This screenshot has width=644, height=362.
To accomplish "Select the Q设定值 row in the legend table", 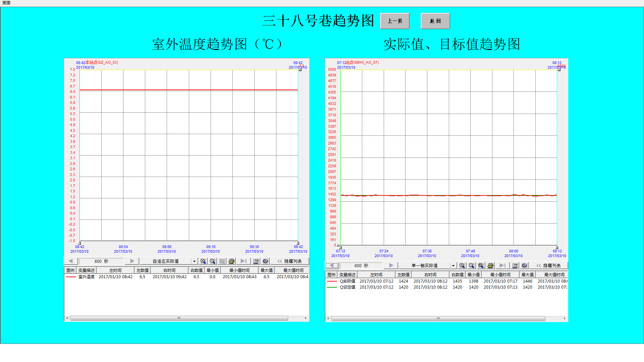I will (369, 287).
